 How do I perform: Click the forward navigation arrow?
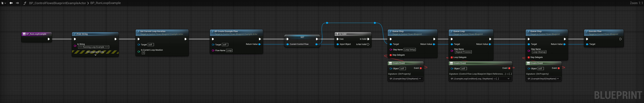pyautogui.click(x=17, y=3)
